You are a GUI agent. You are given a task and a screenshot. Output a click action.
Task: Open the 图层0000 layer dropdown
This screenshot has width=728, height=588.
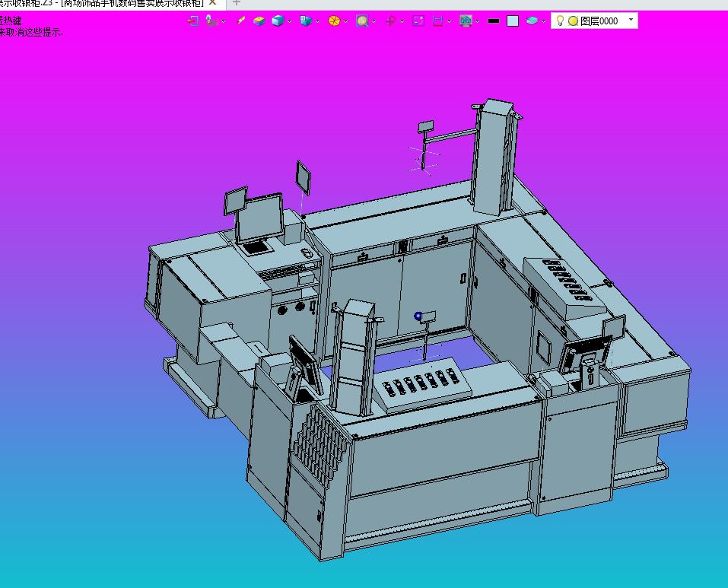631,20
